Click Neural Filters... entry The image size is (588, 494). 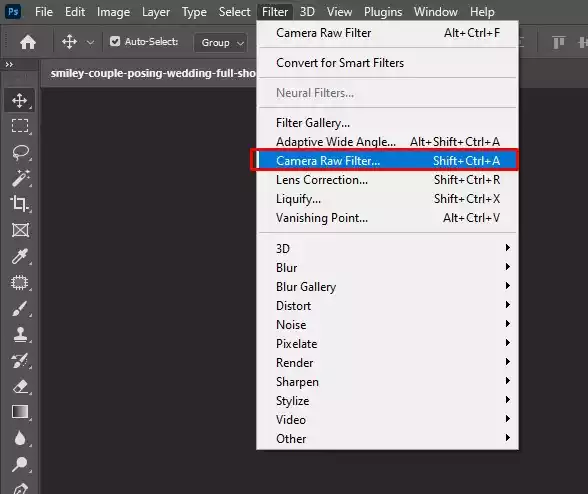[x=388, y=93]
